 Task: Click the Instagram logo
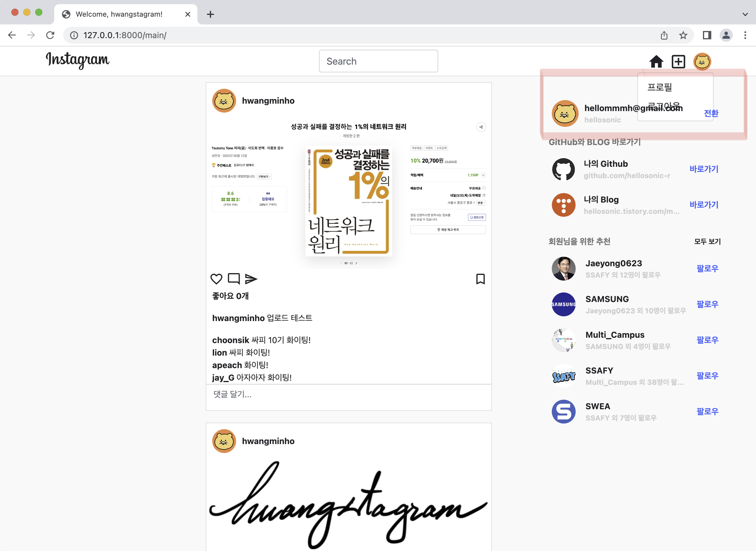(78, 60)
